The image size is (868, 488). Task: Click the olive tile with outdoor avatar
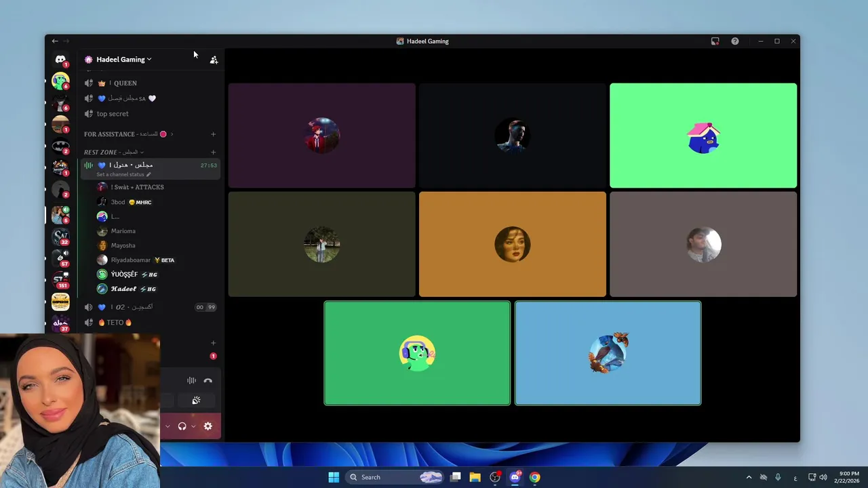[x=321, y=244]
